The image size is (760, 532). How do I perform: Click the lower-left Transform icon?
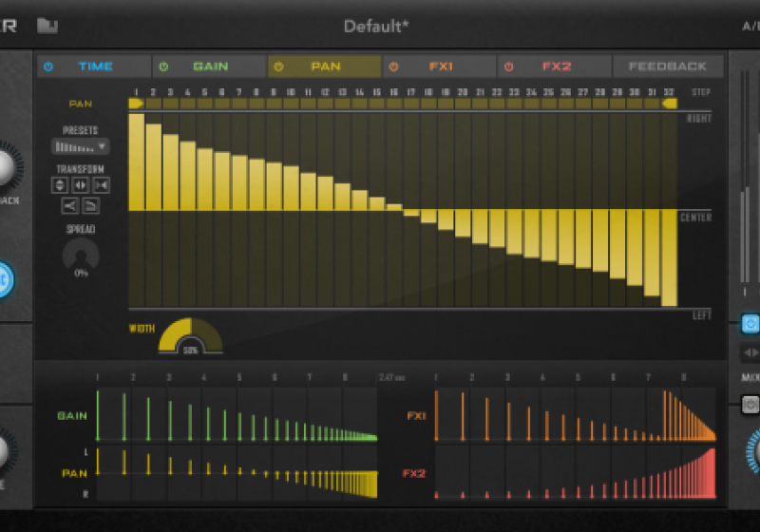[x=70, y=205]
